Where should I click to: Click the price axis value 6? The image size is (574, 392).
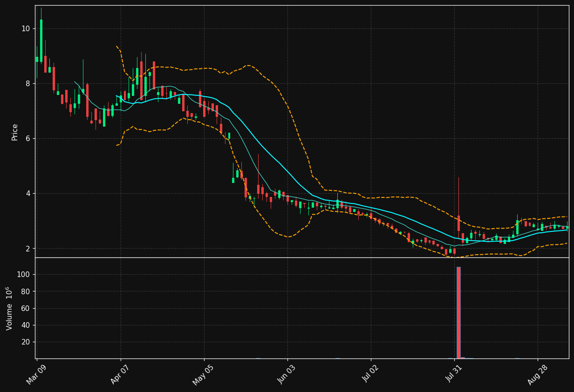[x=27, y=139]
